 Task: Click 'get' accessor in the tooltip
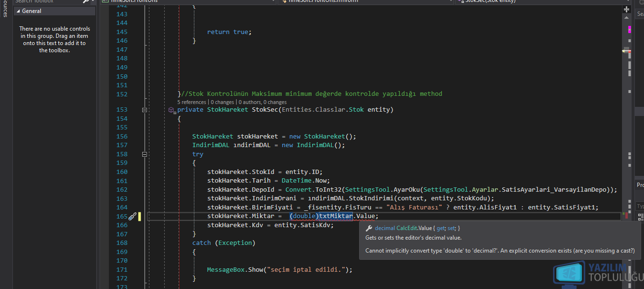pyautogui.click(x=441, y=229)
